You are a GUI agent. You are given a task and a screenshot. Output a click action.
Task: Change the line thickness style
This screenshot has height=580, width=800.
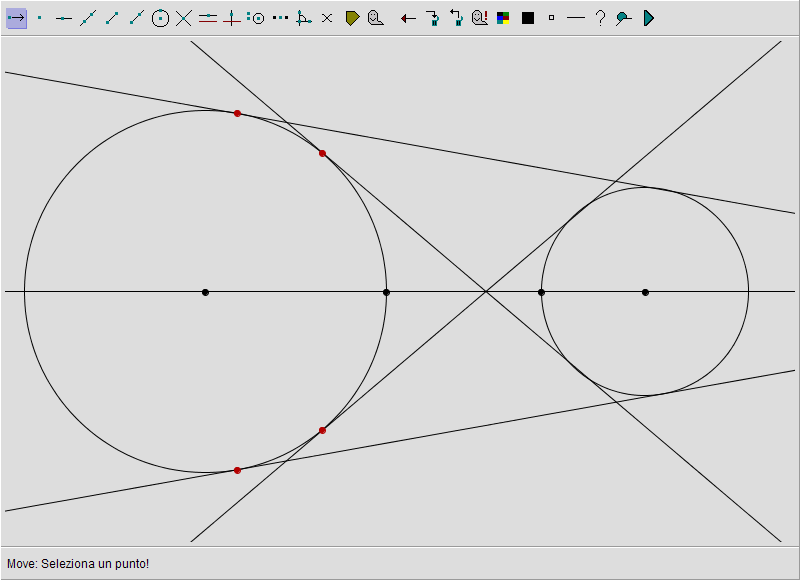tap(576, 18)
